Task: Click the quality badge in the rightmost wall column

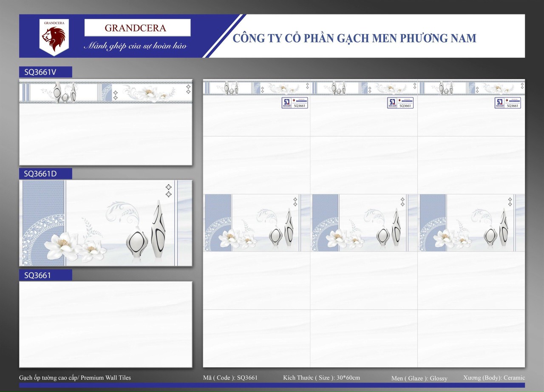Action: (x=507, y=103)
